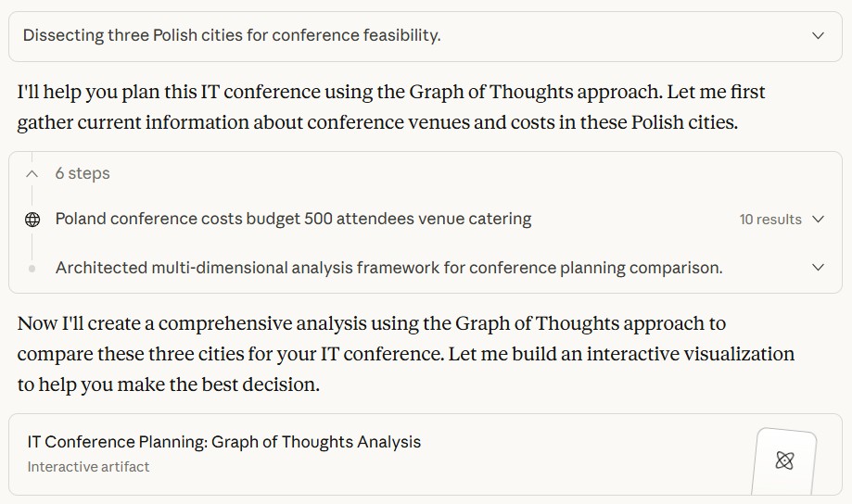Expand chevron on the Architected framework row

click(818, 268)
